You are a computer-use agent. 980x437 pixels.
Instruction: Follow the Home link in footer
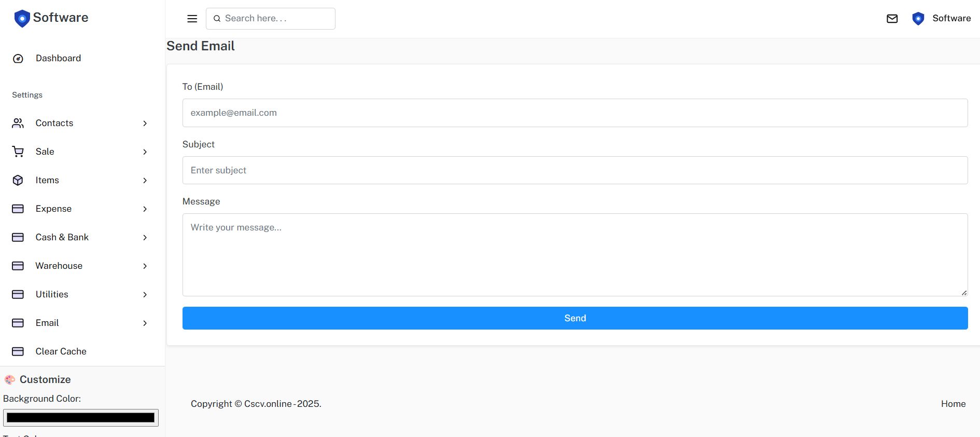[x=953, y=404]
